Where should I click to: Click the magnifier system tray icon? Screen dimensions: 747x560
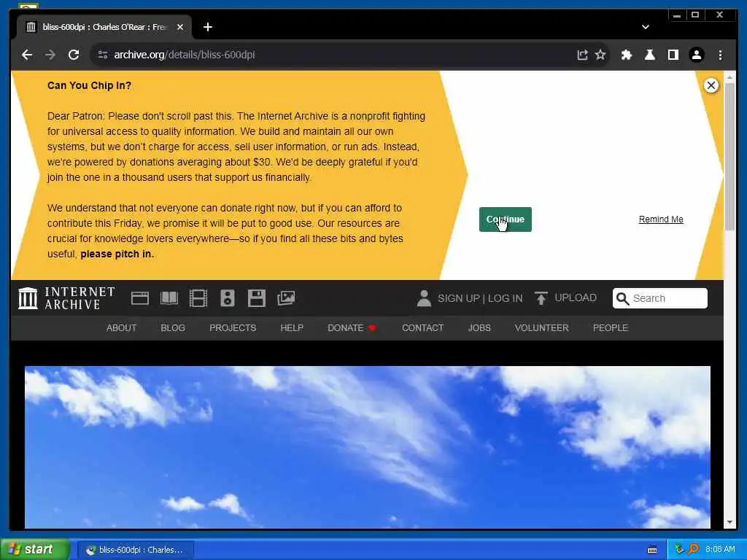pyautogui.click(x=693, y=550)
